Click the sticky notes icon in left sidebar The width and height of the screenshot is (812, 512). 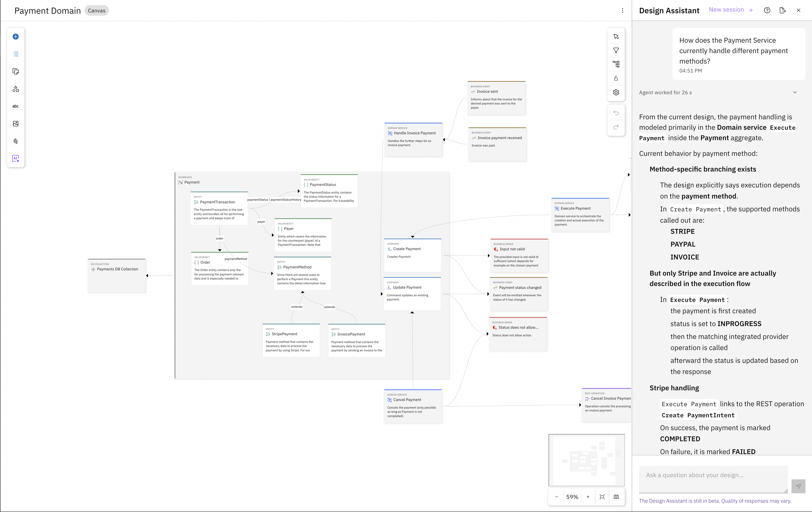pyautogui.click(x=15, y=71)
